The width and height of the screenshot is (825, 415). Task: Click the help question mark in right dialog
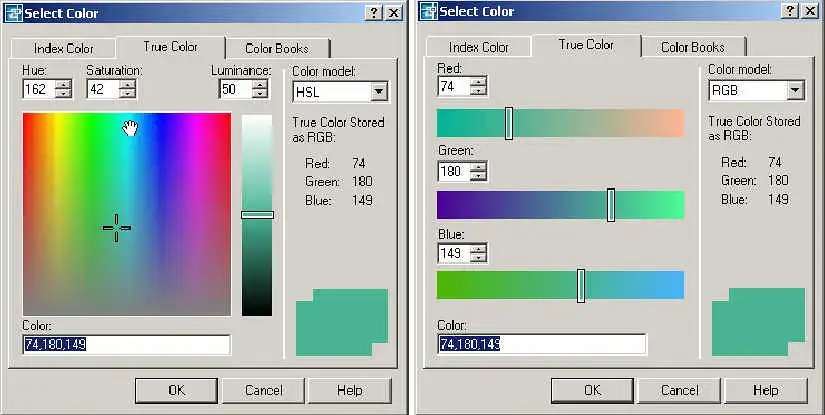tap(789, 11)
